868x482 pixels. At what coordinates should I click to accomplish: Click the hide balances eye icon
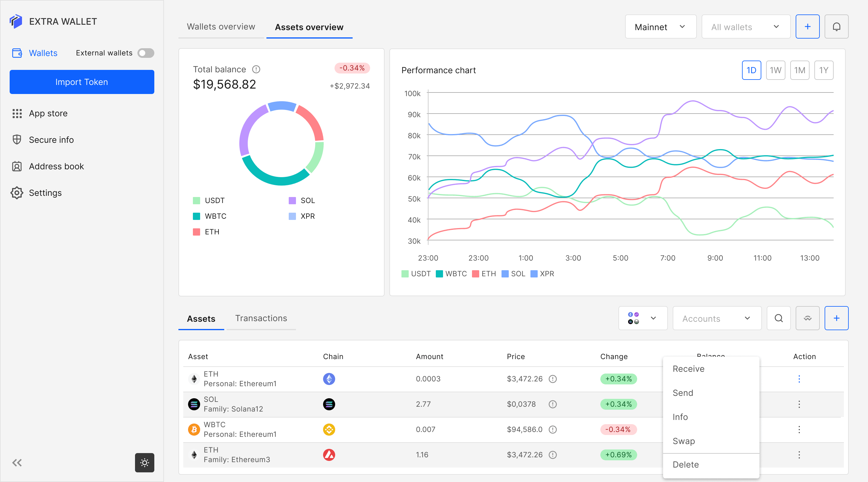807,318
